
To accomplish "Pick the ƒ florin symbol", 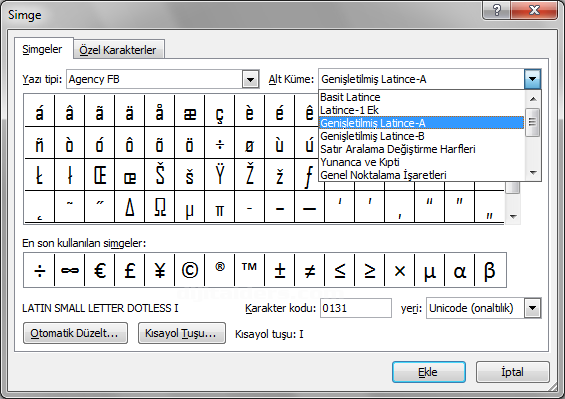I will tap(309, 175).
